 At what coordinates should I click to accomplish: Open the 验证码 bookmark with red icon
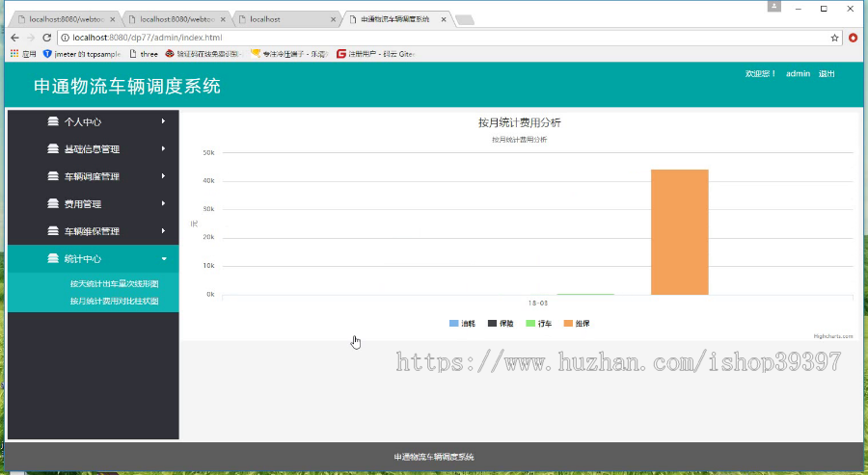coord(203,54)
